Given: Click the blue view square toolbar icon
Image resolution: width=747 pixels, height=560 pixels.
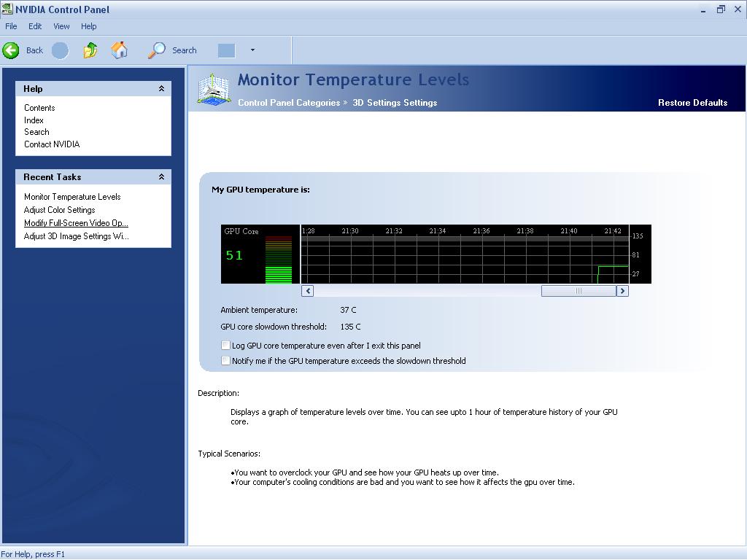Looking at the screenshot, I should point(226,50).
